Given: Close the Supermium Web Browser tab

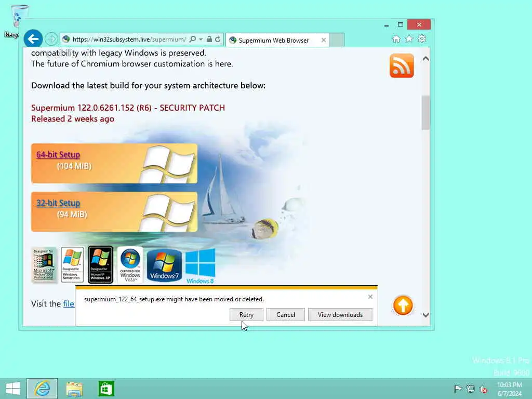Looking at the screenshot, I should [x=323, y=40].
